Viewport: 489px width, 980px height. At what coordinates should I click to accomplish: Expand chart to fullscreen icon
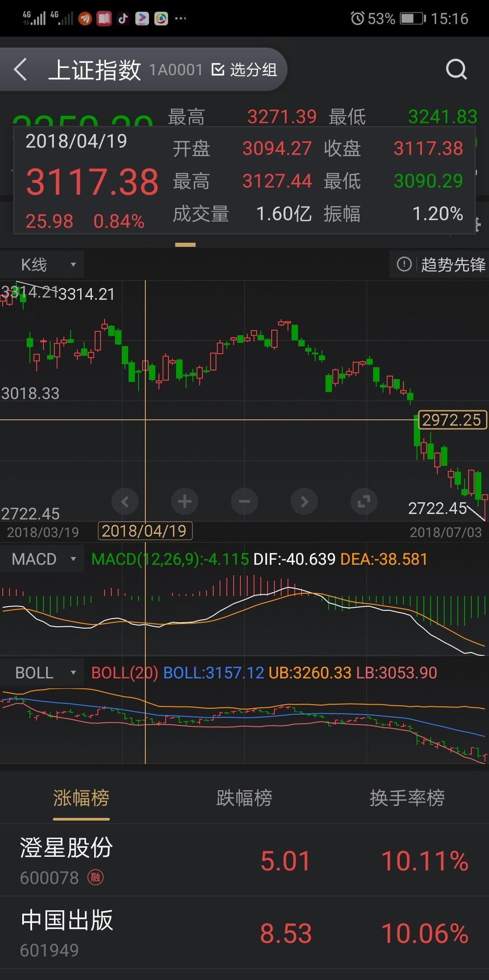click(364, 501)
